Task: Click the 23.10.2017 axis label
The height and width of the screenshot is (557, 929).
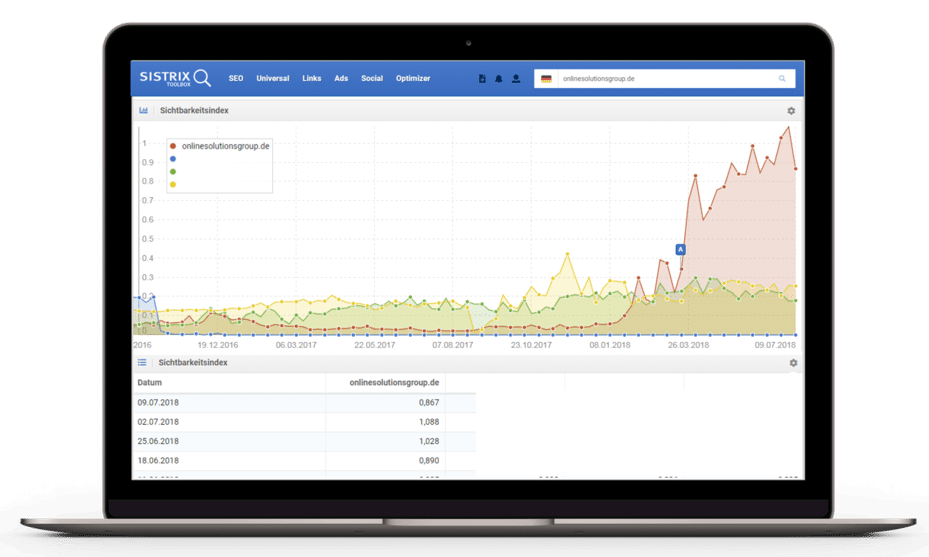Action: [x=531, y=345]
